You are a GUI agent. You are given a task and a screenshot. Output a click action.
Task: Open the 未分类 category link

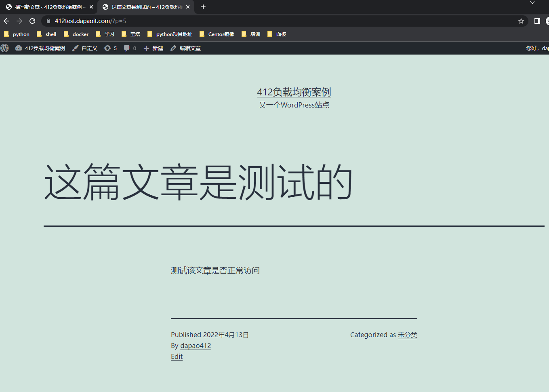pyautogui.click(x=408, y=335)
